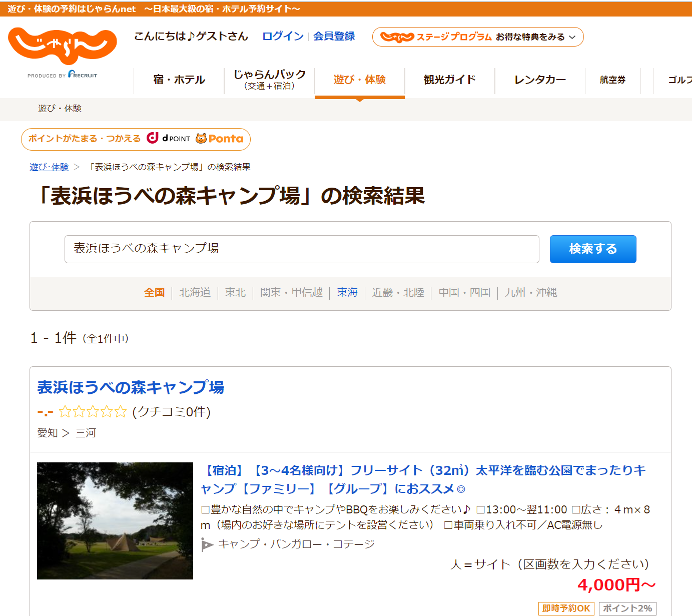Click the 中国・四国 region filter
The width and height of the screenshot is (692, 616).
click(464, 292)
